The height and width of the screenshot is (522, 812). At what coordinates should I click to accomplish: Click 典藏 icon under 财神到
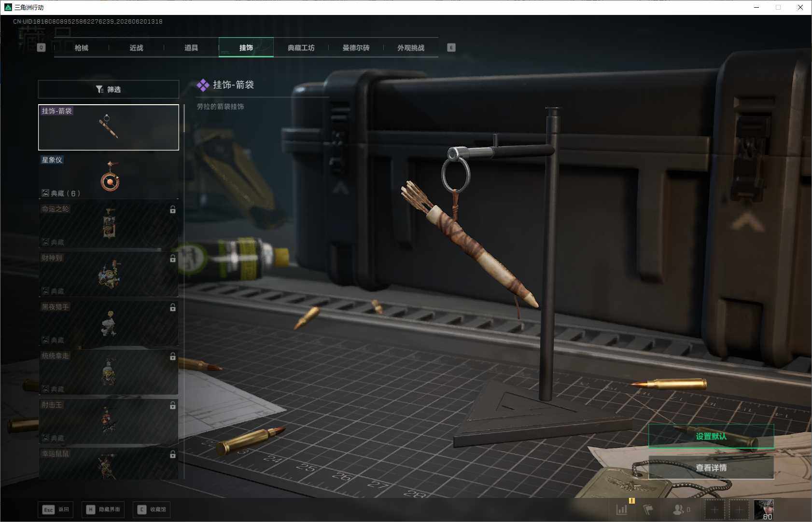click(45, 291)
